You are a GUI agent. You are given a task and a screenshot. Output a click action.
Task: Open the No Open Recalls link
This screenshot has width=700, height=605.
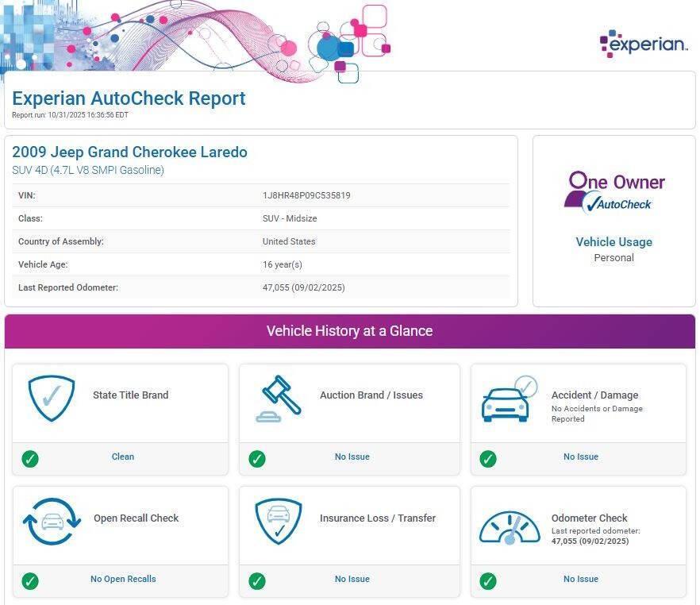click(x=123, y=580)
